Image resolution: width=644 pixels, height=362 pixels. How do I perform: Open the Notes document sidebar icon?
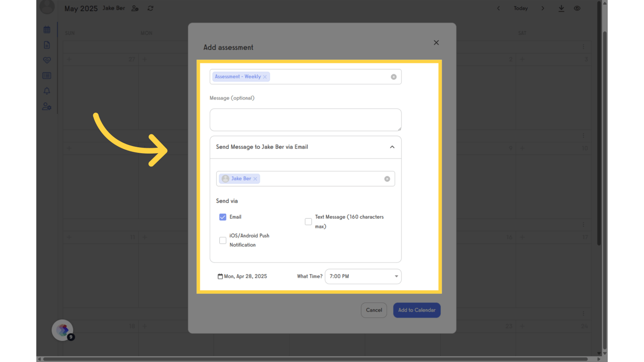click(46, 45)
